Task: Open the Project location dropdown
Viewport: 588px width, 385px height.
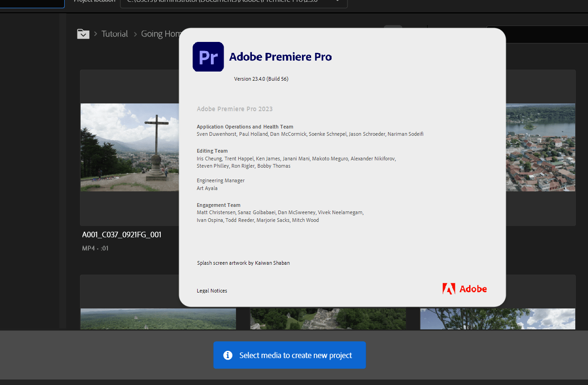Action: (234, 2)
